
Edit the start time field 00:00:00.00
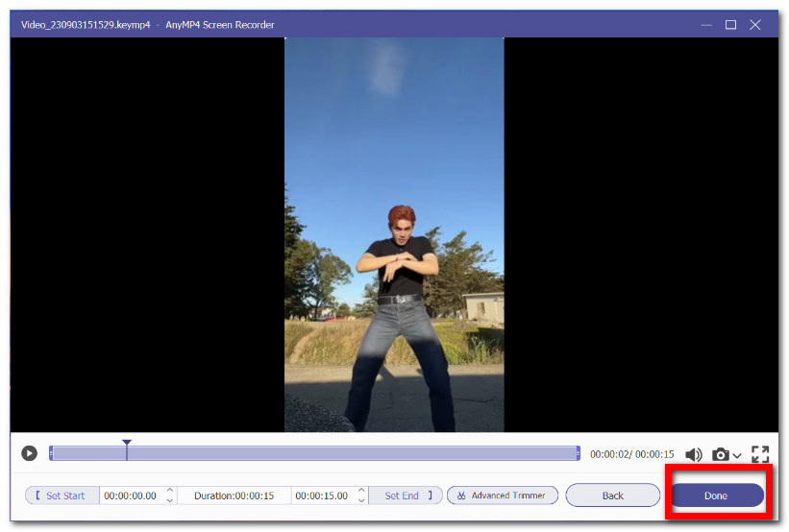(131, 496)
